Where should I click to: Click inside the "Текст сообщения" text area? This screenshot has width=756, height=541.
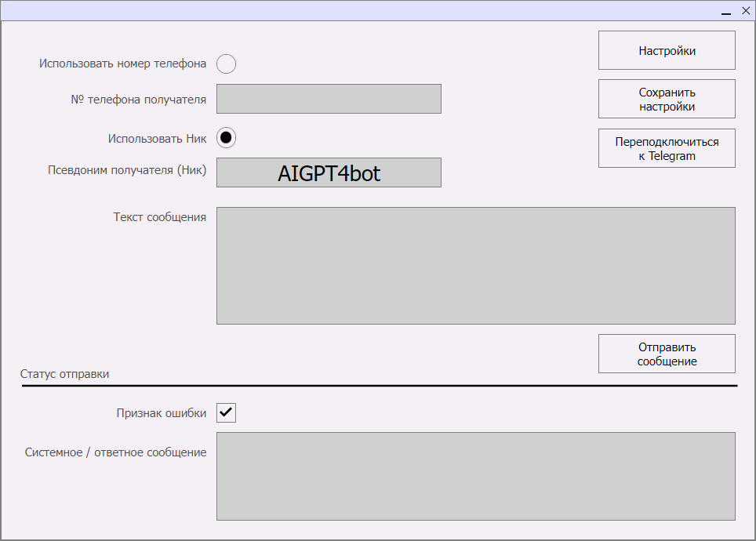click(x=475, y=265)
